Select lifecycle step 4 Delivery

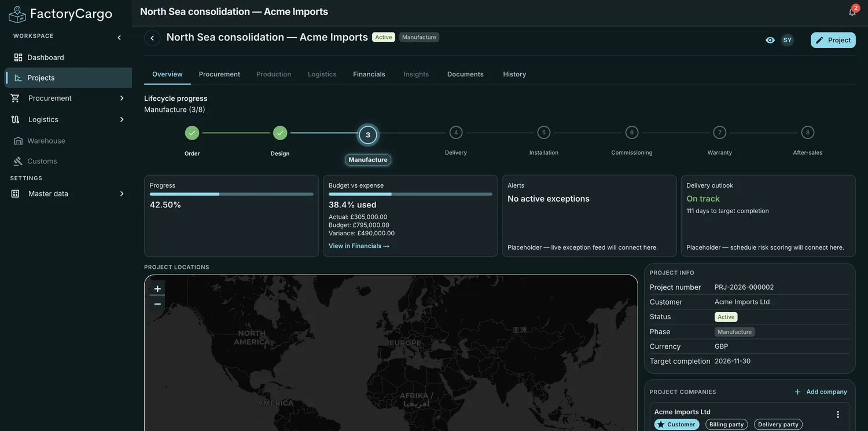(456, 133)
